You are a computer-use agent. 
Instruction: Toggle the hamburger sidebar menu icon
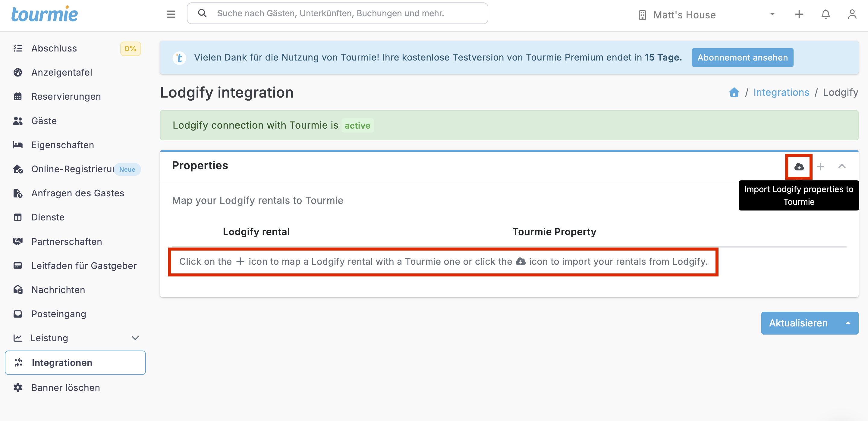click(x=171, y=14)
